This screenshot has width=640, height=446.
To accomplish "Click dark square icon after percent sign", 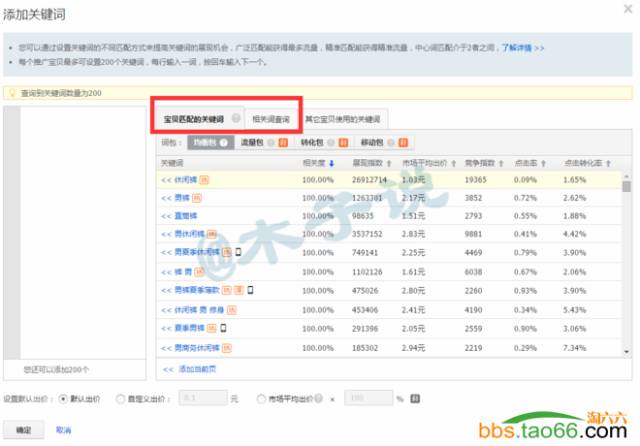I will pyautogui.click(x=415, y=399).
